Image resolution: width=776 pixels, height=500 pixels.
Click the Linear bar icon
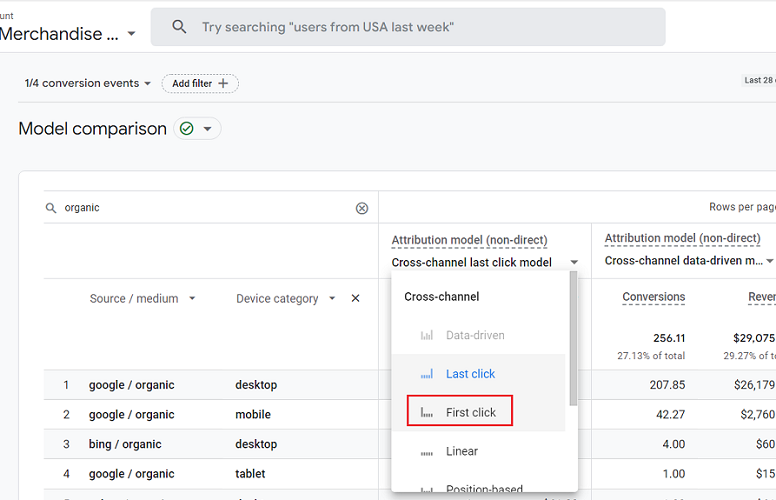(427, 452)
